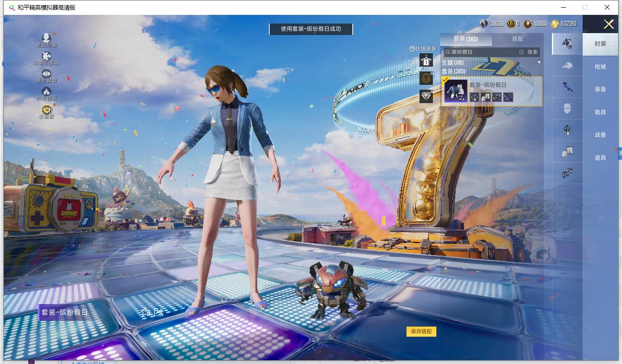Select the sunglasses eyewear category icon
The width and height of the screenshot is (622, 364).
[567, 87]
